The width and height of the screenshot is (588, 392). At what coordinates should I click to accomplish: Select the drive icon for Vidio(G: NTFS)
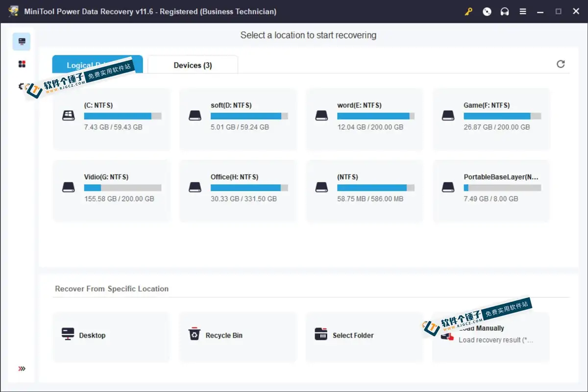pyautogui.click(x=68, y=187)
